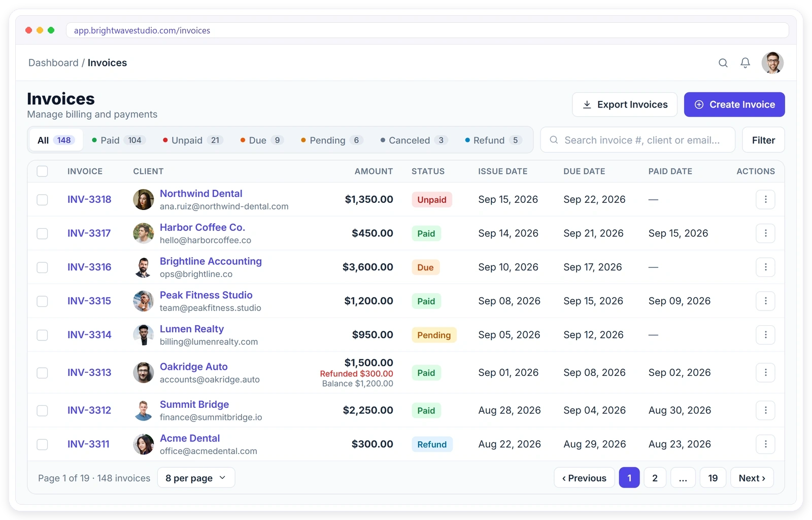This screenshot has width=812, height=520.
Task: Open actions menu for INV-3318
Action: click(x=765, y=199)
